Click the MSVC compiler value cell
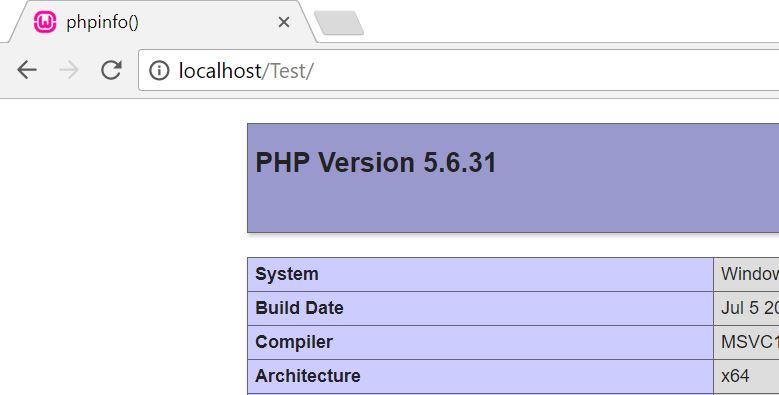Screen dimensions: 779x395 pos(746,342)
